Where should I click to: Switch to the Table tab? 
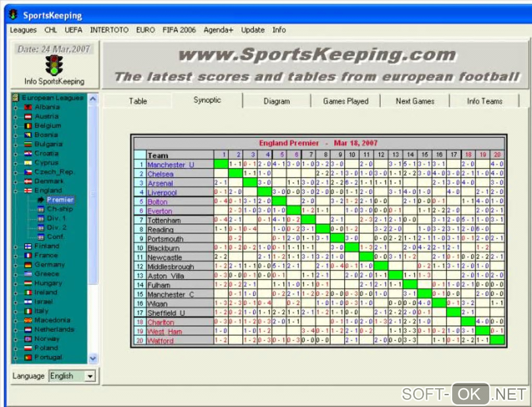(x=138, y=101)
